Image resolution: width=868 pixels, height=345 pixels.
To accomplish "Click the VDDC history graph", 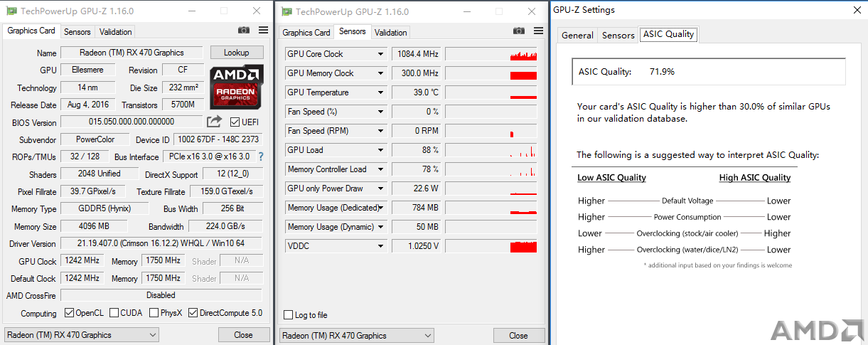I will pos(491,246).
